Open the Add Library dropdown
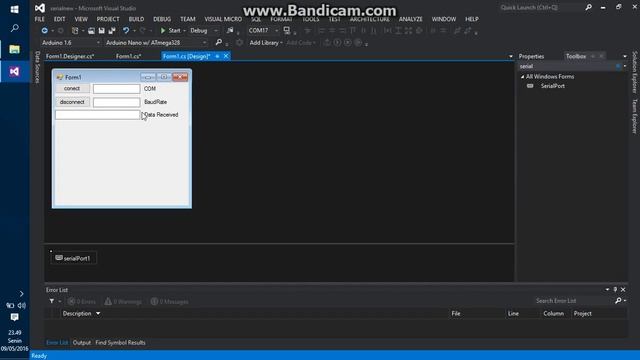The width and height of the screenshot is (640, 360). point(266,42)
